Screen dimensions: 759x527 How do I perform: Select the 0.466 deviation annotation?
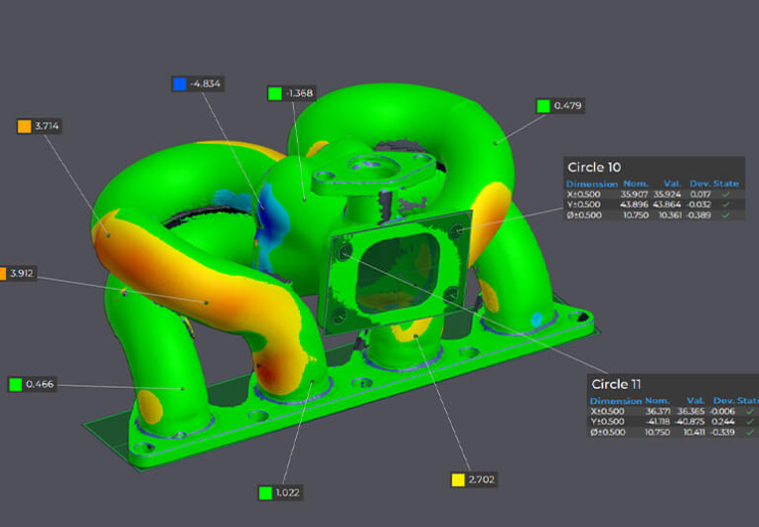pyautogui.click(x=41, y=384)
